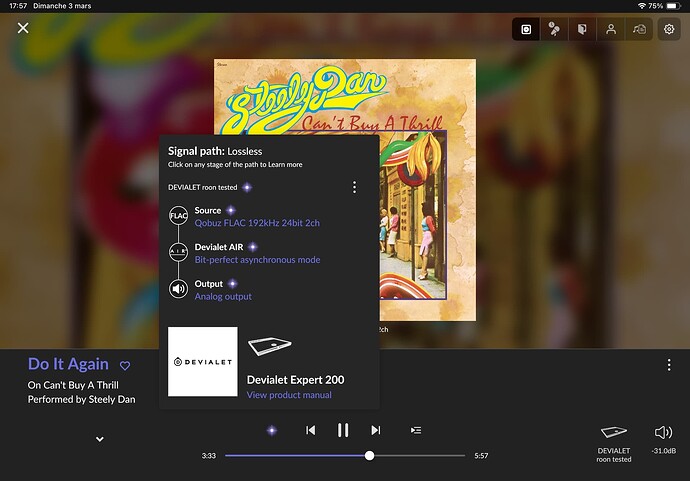Screen dimensions: 690x481
Task: Click purple star next to Source
Action: 231,210
